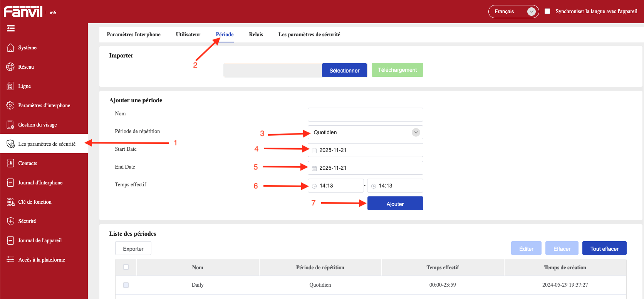Enable Synchroniser la langue avec l'appareil checkbox
The height and width of the screenshot is (299, 644).
[x=547, y=11]
